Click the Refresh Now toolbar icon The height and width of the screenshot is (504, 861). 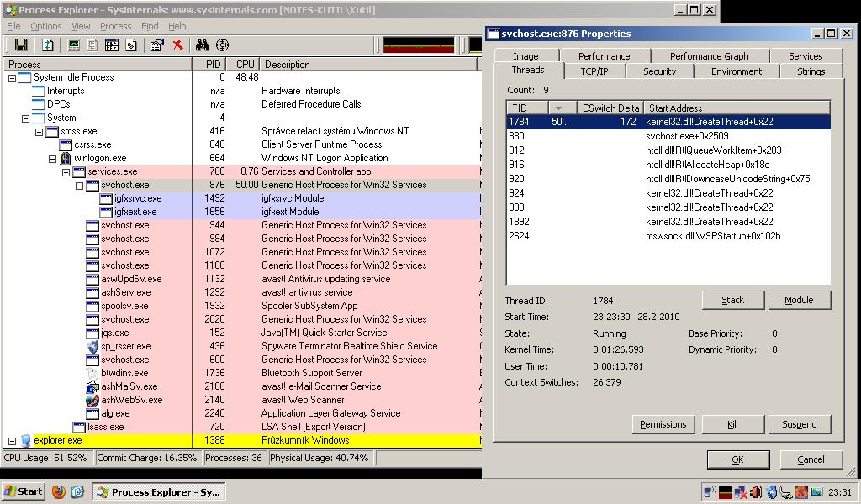pos(48,45)
